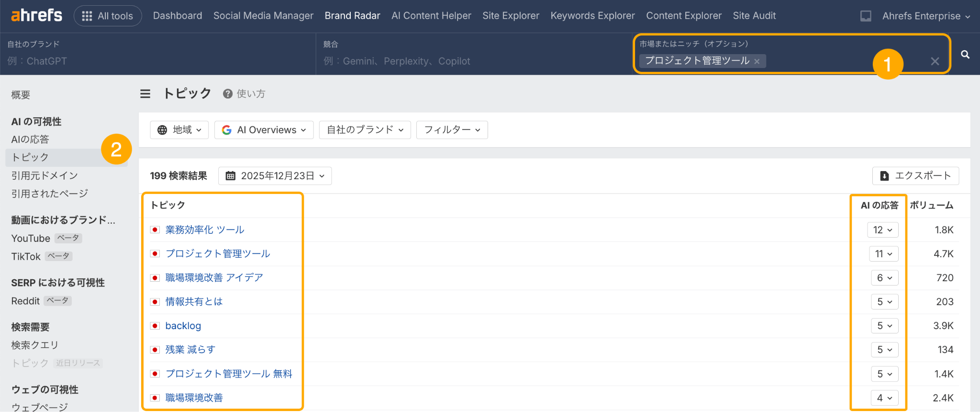The height and width of the screenshot is (412, 980).
Task: Open the 2025年12月23日 date picker
Action: [275, 176]
